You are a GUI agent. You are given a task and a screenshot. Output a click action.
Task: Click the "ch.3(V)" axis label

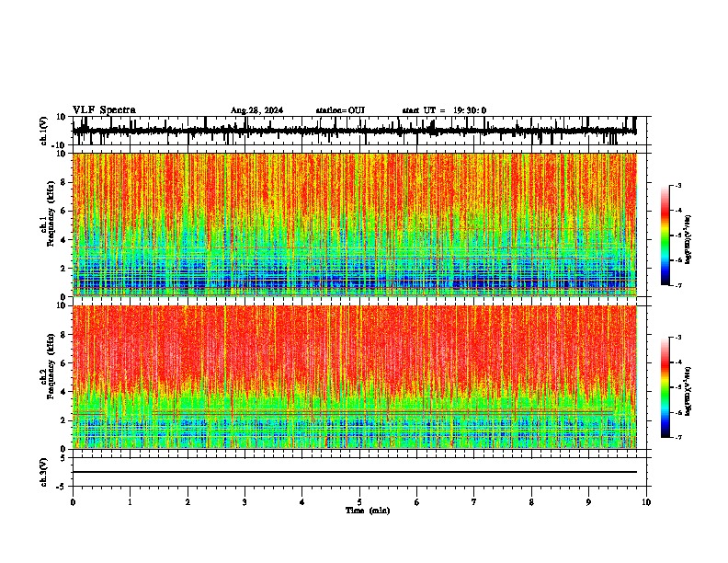pyautogui.click(x=44, y=472)
